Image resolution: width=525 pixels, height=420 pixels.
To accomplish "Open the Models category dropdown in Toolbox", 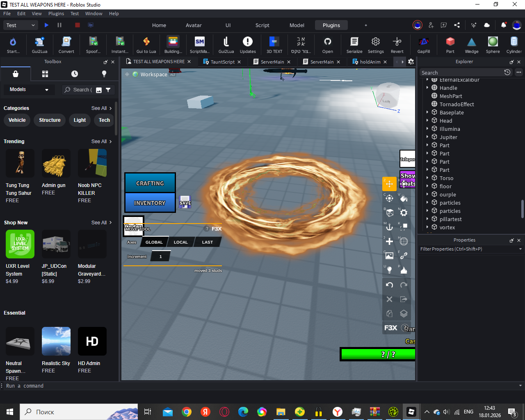I will coord(29,89).
